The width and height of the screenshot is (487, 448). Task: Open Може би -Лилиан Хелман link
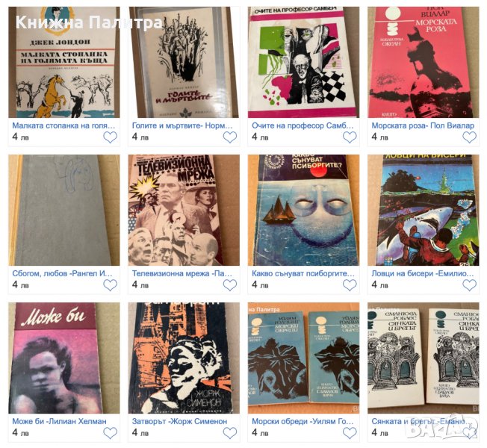click(x=59, y=421)
